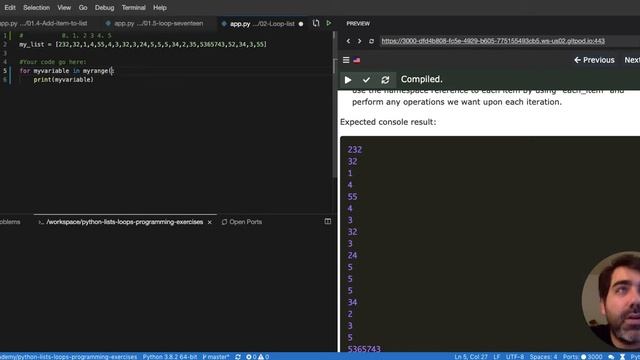Open the Terminal menu
This screenshot has width=640, height=360.
click(x=133, y=8)
